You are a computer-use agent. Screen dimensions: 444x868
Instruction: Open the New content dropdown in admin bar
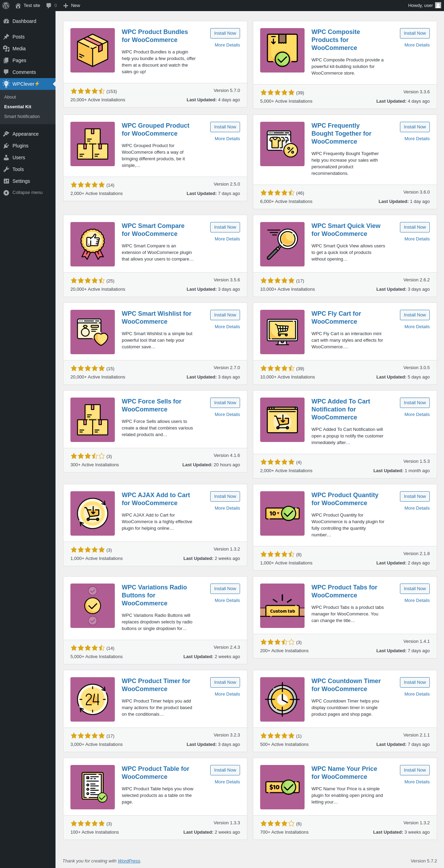point(72,6)
